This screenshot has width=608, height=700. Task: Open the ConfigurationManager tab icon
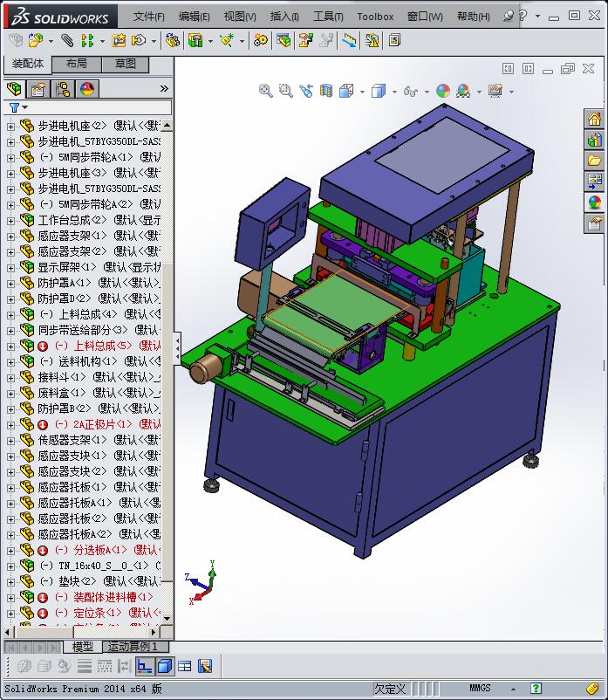coord(63,89)
